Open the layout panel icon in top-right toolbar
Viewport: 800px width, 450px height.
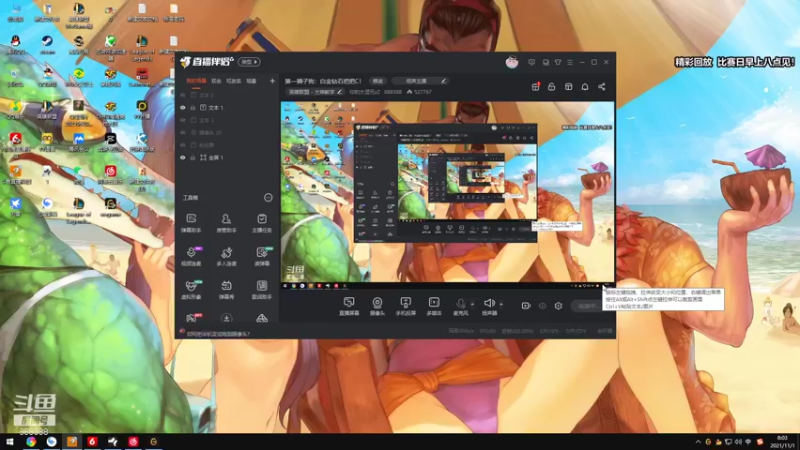pos(568,87)
